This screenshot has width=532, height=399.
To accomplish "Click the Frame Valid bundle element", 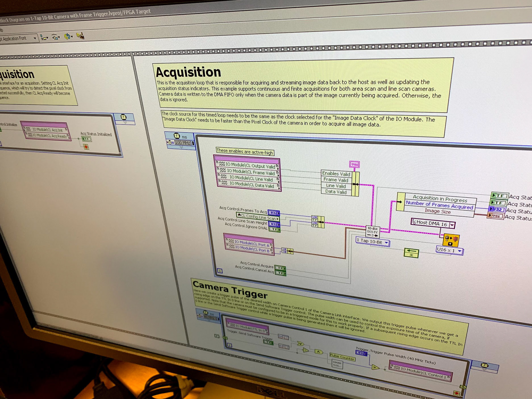I will [336, 180].
